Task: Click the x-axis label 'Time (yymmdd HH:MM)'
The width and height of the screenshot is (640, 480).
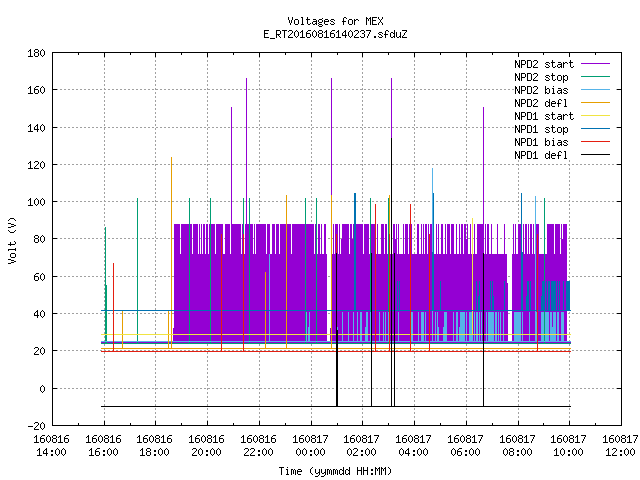Action: point(335,471)
